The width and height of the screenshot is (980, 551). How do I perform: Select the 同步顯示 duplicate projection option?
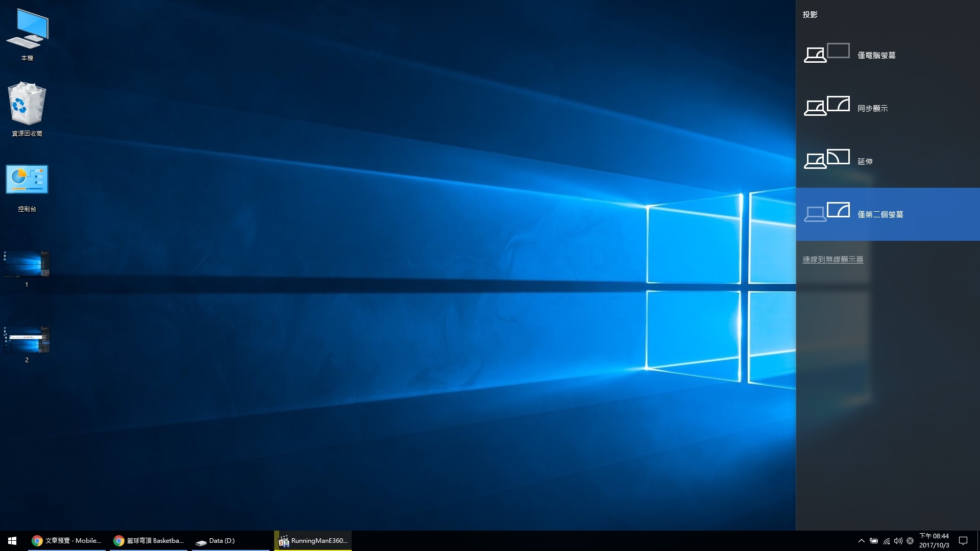(x=888, y=108)
